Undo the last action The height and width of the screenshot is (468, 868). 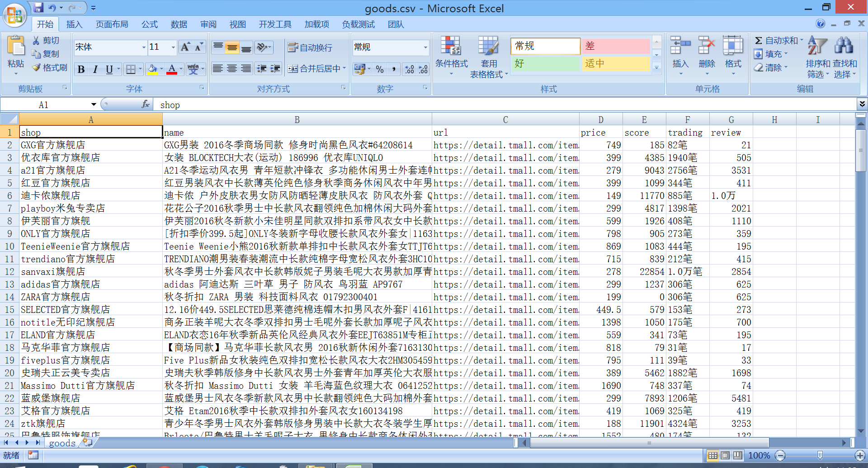52,8
